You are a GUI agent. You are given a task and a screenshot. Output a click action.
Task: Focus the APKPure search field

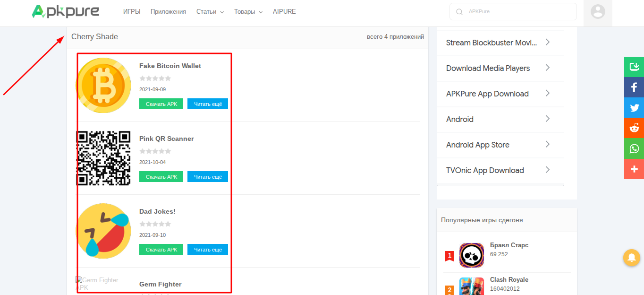point(513,12)
